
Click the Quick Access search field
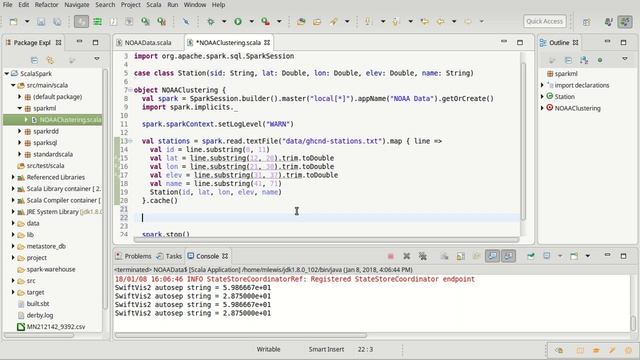[x=544, y=21]
